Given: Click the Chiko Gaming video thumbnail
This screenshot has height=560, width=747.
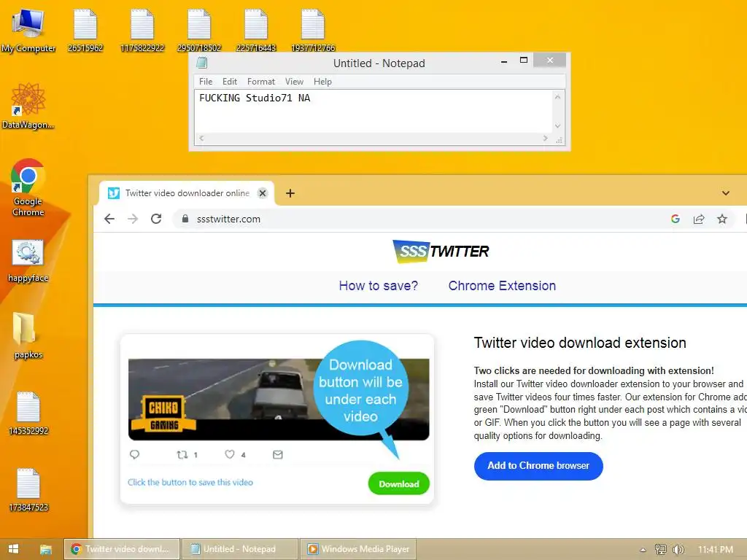Looking at the screenshot, I should (x=279, y=399).
